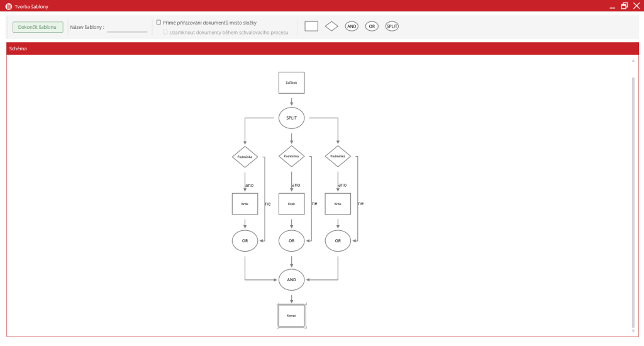Select the rectangle step shape tool
This screenshot has height=346, width=644.
click(311, 26)
